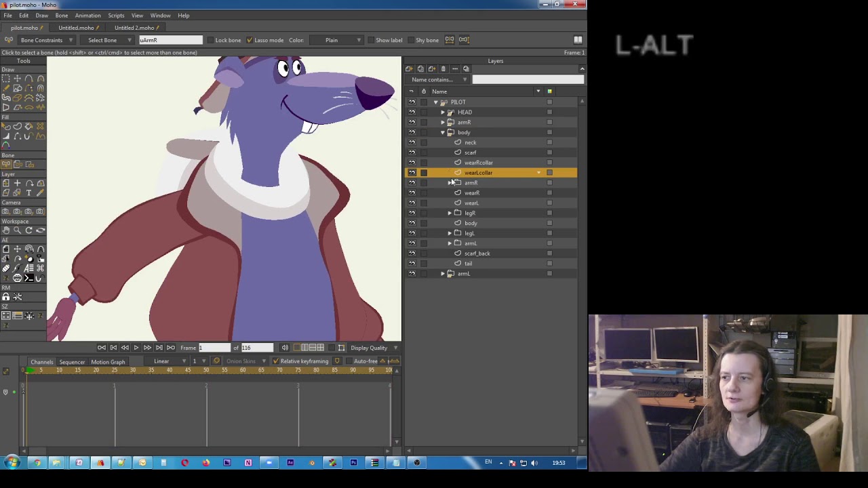Click the New Layer icon

(409, 69)
